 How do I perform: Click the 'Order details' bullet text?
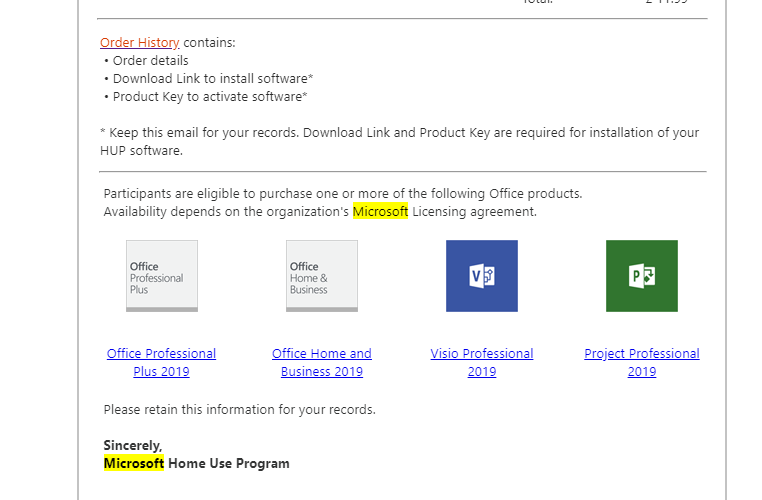coord(150,61)
